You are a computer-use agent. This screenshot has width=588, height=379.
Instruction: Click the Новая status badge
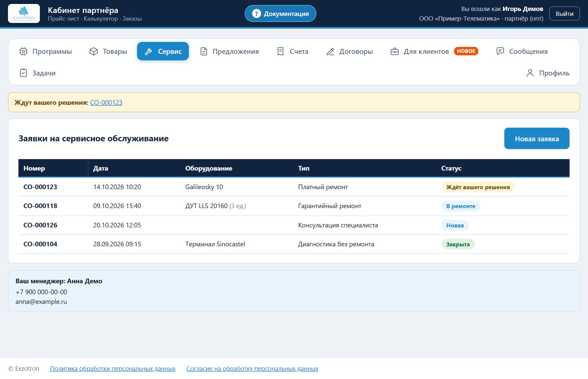click(455, 225)
